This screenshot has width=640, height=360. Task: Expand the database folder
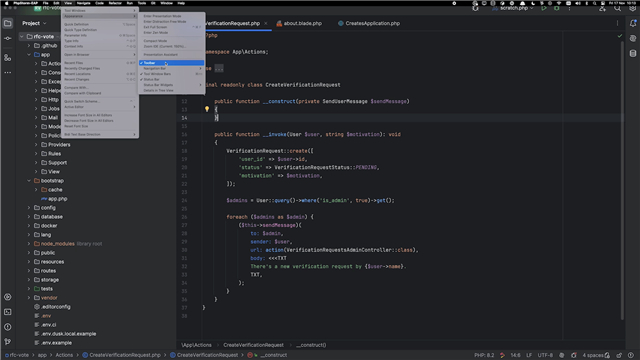click(29, 216)
